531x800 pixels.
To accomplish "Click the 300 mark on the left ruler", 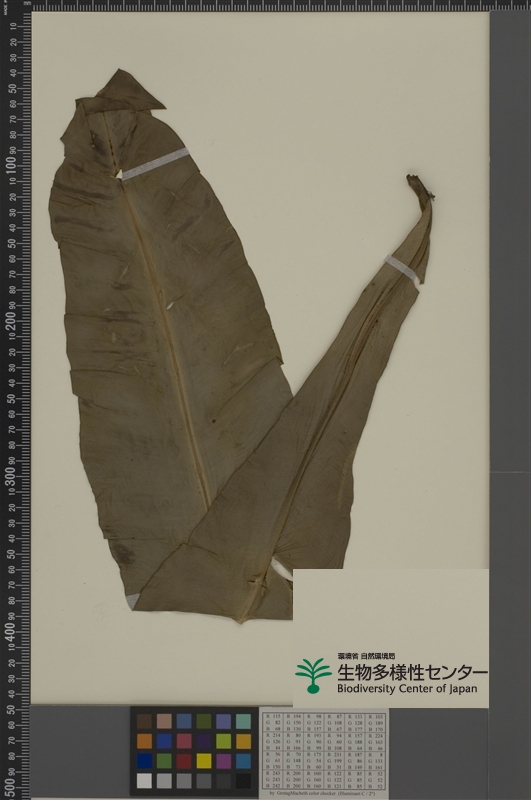I will 10,476.
